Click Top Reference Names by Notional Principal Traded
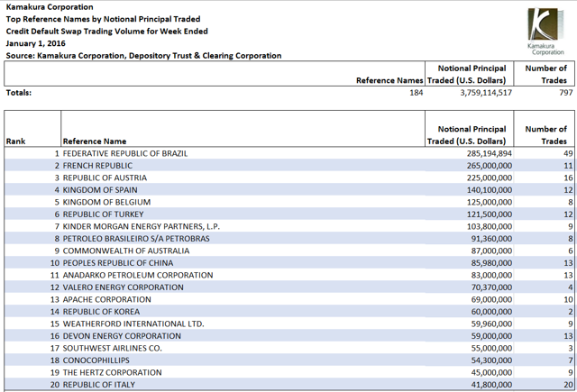This screenshot has width=577, height=392. click(x=104, y=19)
